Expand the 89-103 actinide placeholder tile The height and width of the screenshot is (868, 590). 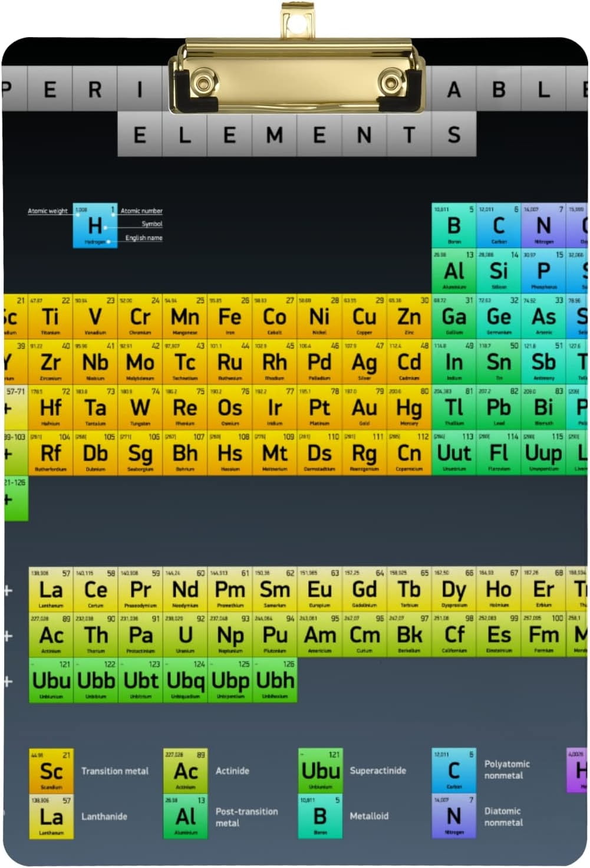click(x=15, y=453)
